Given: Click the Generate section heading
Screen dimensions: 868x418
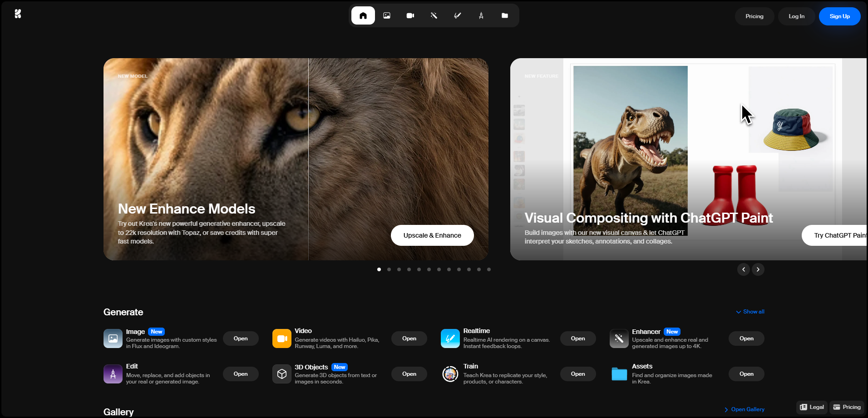Looking at the screenshot, I should coord(123,312).
